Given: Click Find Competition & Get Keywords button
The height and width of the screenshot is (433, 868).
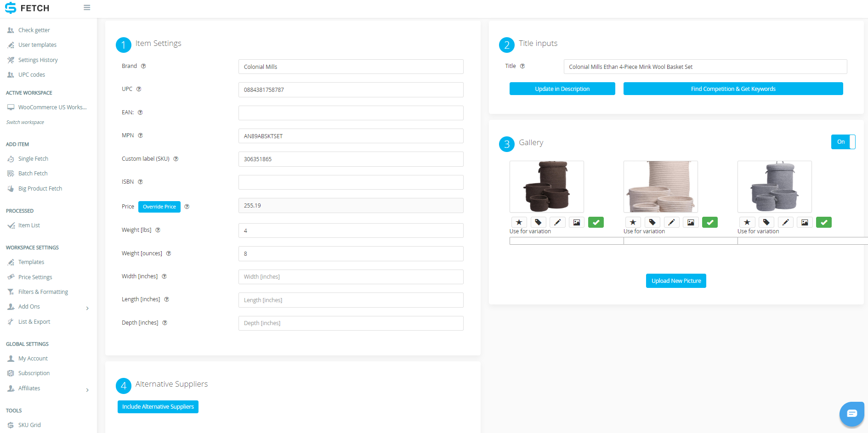Looking at the screenshot, I should click(733, 89).
